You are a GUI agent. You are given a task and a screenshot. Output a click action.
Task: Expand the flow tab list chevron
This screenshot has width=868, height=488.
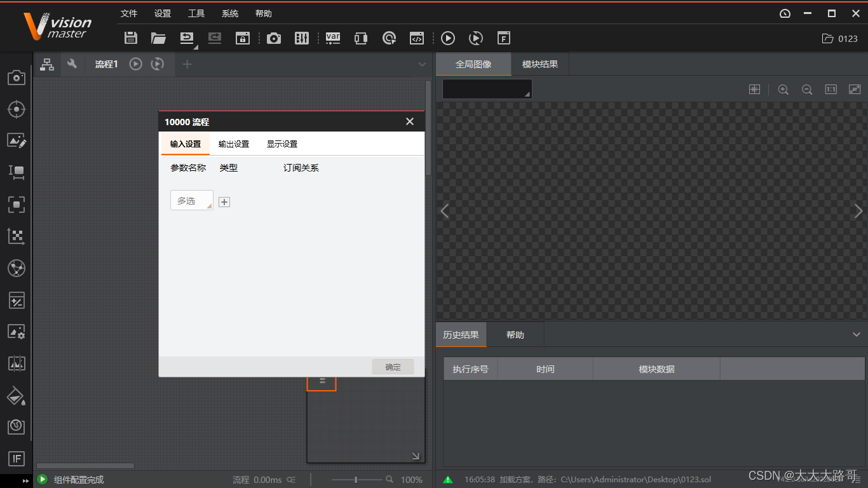(x=423, y=64)
